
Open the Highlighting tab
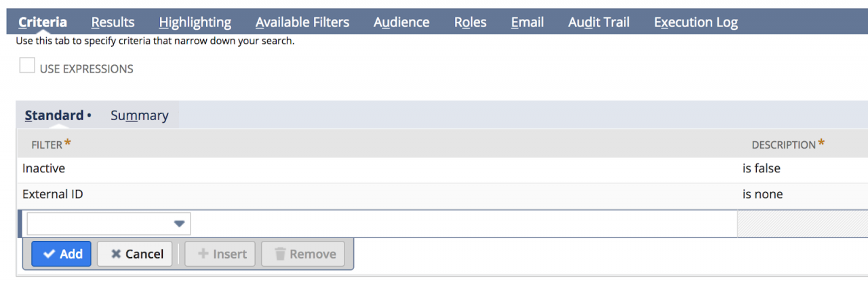195,22
